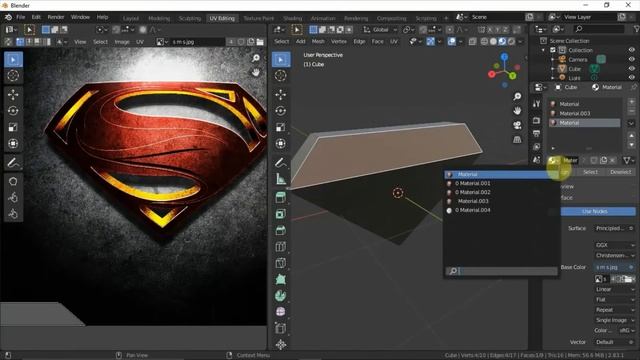Select the Cursor tool in 3D viewport
This screenshot has height=360, width=640.
[281, 76]
